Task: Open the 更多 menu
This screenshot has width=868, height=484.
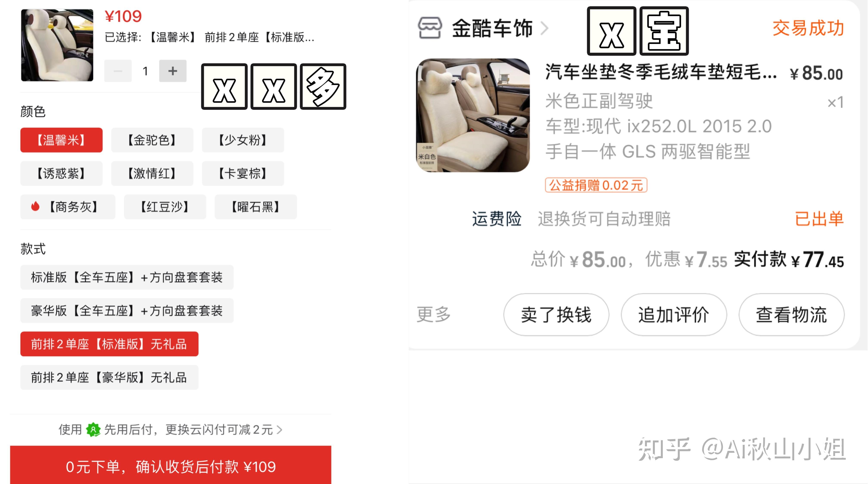Action: 433,314
